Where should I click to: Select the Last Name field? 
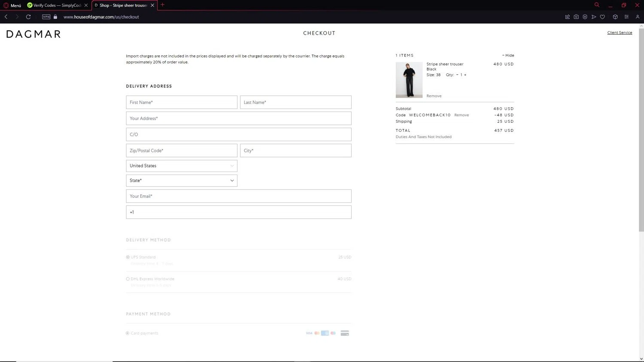point(296,102)
